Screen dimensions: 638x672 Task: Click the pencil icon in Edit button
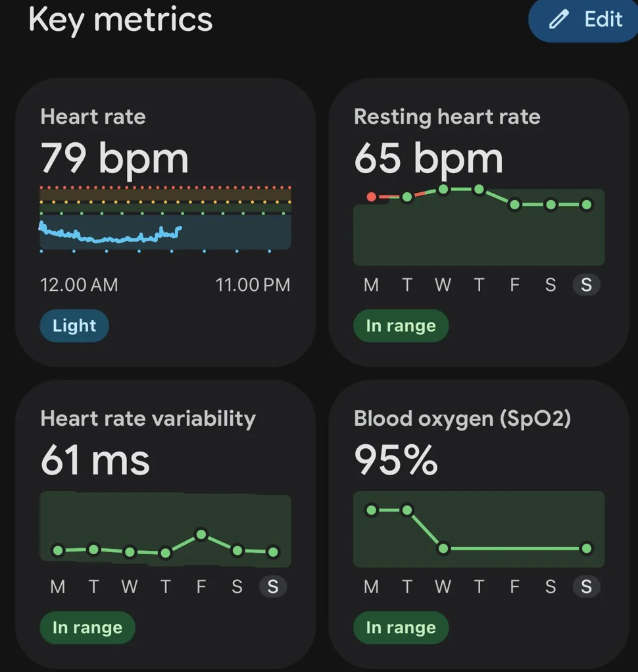[x=559, y=19]
